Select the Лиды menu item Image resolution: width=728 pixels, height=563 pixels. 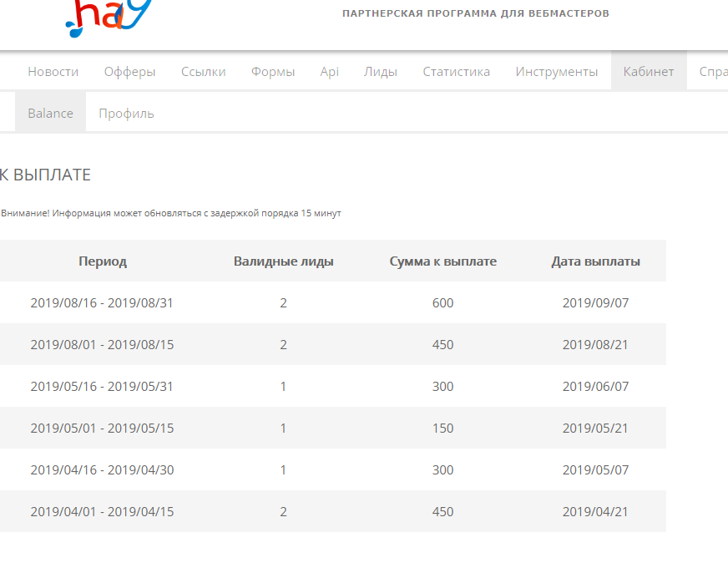click(x=381, y=72)
